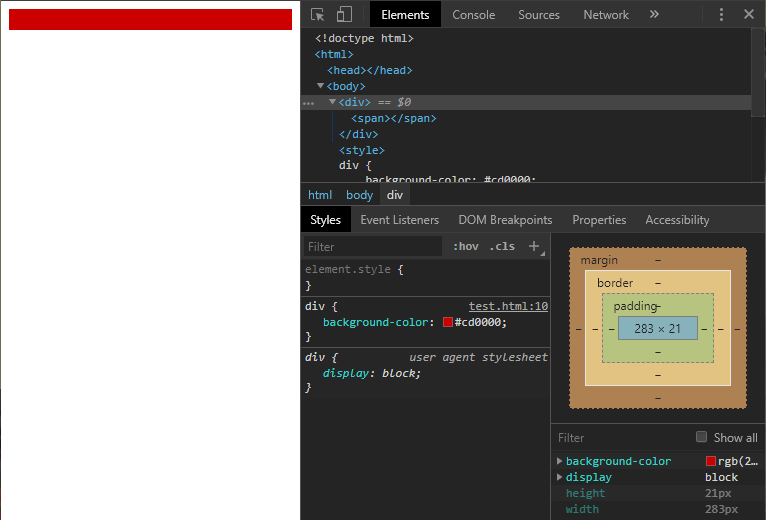Click the display property in user agent rule
This screenshot has width=766, height=520.
pos(345,373)
